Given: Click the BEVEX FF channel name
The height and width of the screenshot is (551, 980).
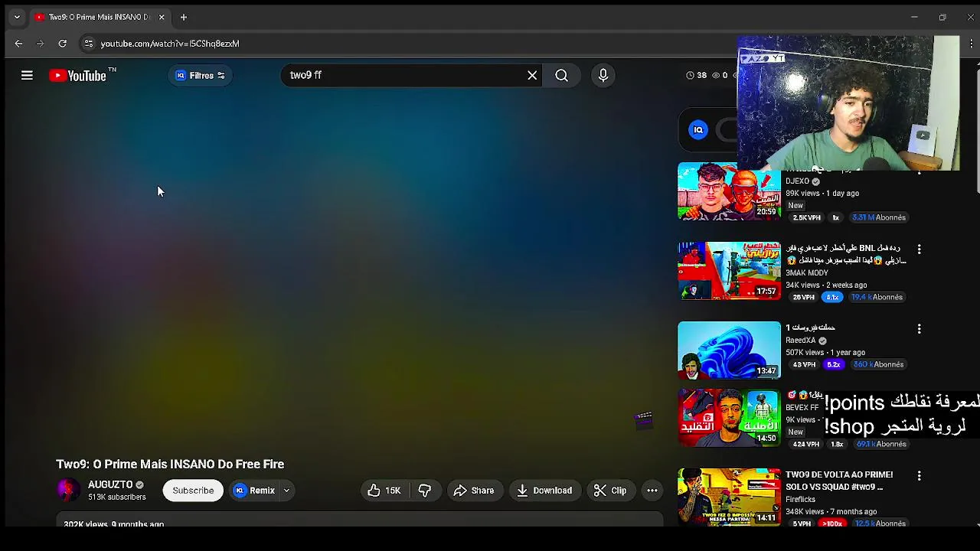Looking at the screenshot, I should coord(802,408).
